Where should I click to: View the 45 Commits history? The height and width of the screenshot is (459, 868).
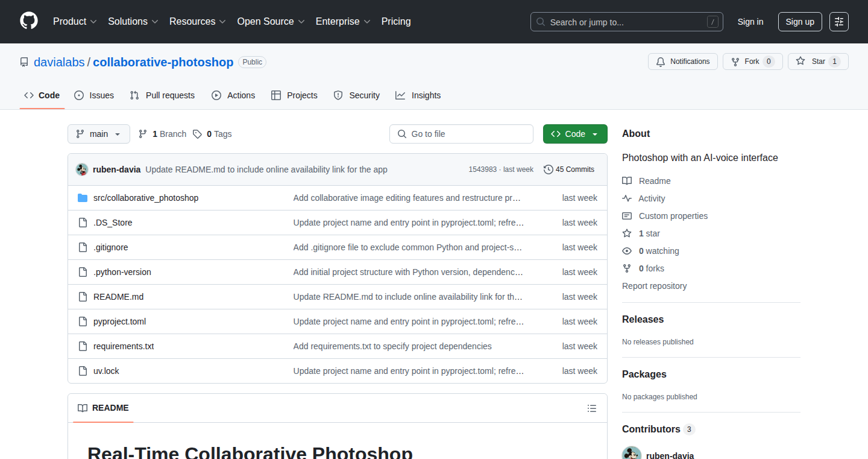tap(569, 169)
